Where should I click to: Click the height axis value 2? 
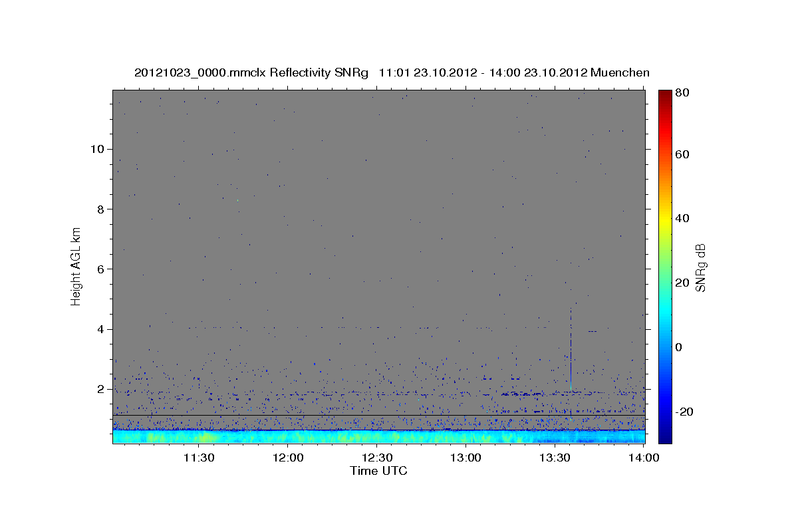coord(101,389)
